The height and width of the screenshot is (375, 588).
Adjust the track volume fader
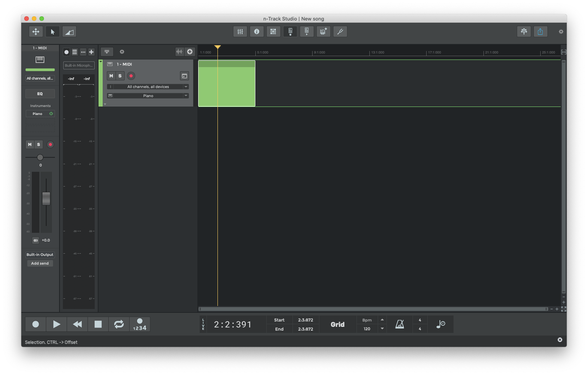pos(46,198)
